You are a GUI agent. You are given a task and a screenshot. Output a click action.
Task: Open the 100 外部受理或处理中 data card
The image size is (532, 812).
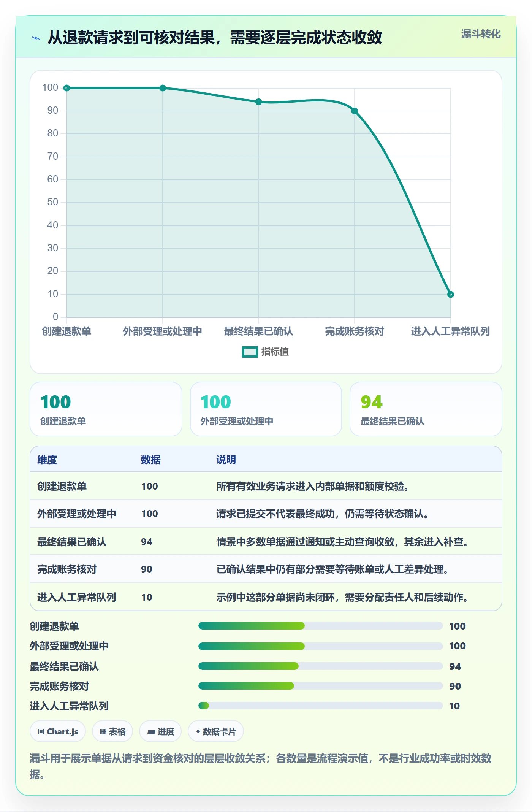266,409
